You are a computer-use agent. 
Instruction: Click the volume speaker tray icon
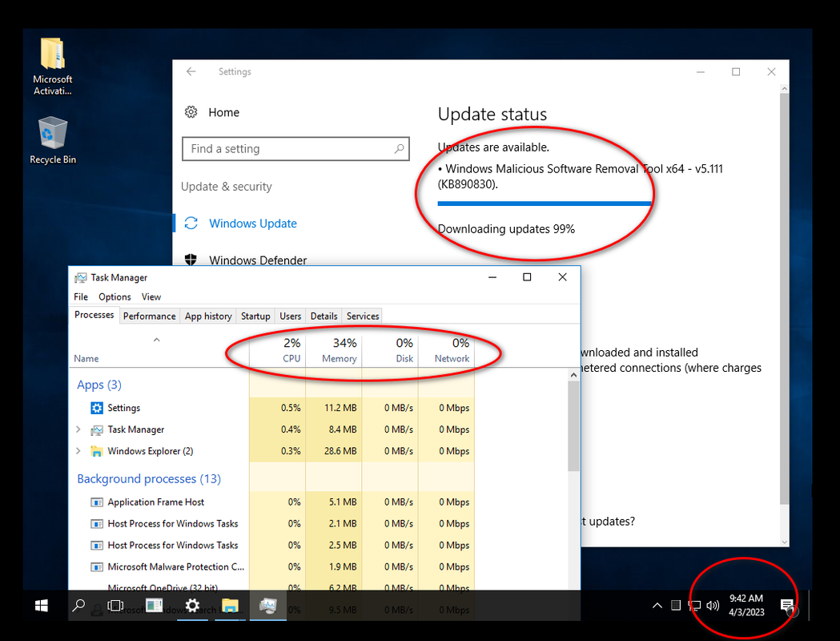pos(713,606)
